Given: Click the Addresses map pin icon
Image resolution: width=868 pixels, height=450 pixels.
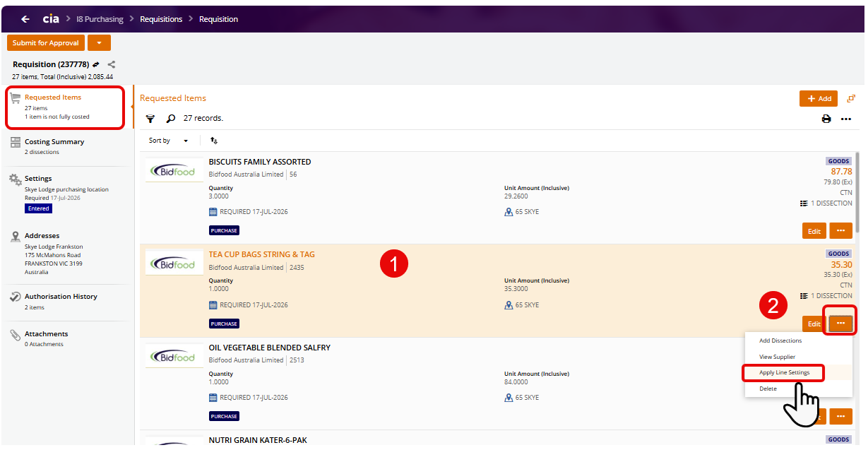Looking at the screenshot, I should click(x=16, y=237).
